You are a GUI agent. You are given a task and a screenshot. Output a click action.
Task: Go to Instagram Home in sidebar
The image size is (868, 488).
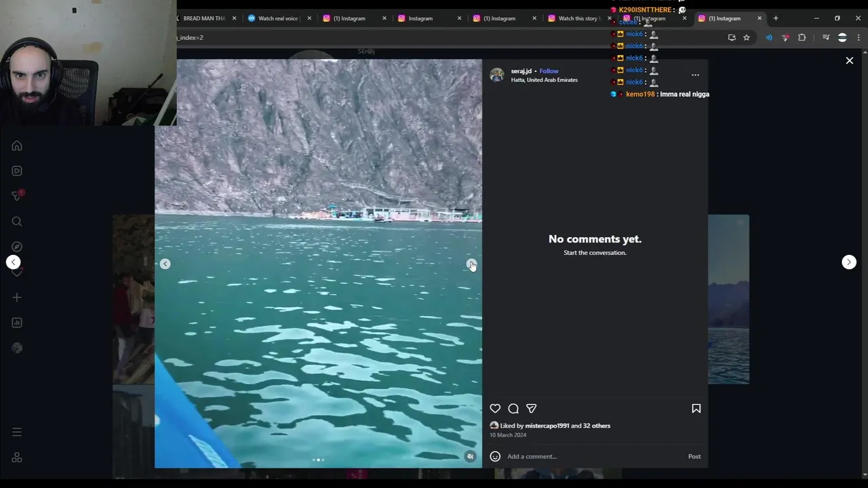(17, 146)
